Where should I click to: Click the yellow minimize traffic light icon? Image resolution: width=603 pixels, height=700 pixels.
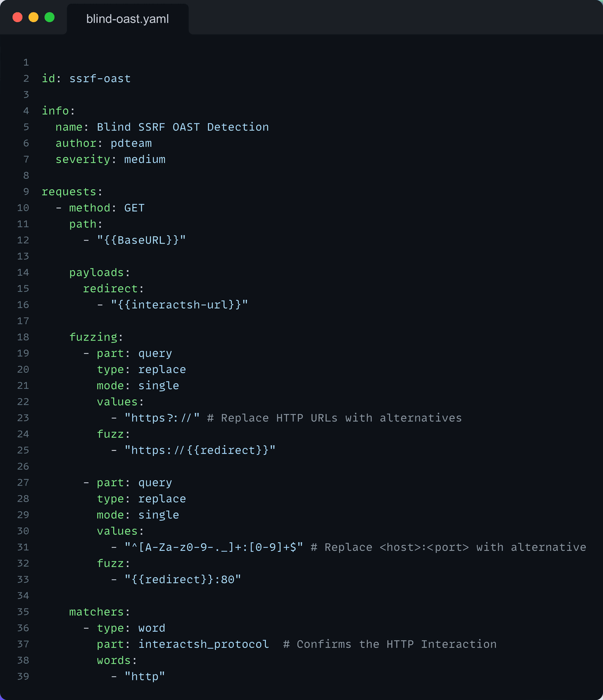(x=33, y=17)
